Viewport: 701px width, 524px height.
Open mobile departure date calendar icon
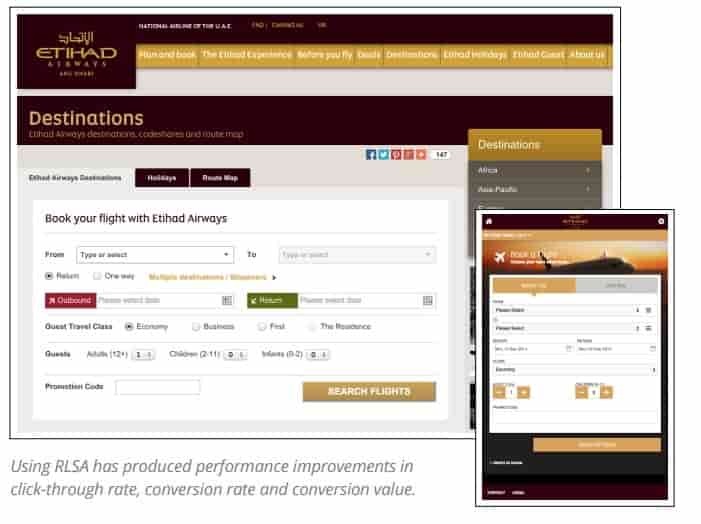click(x=569, y=348)
